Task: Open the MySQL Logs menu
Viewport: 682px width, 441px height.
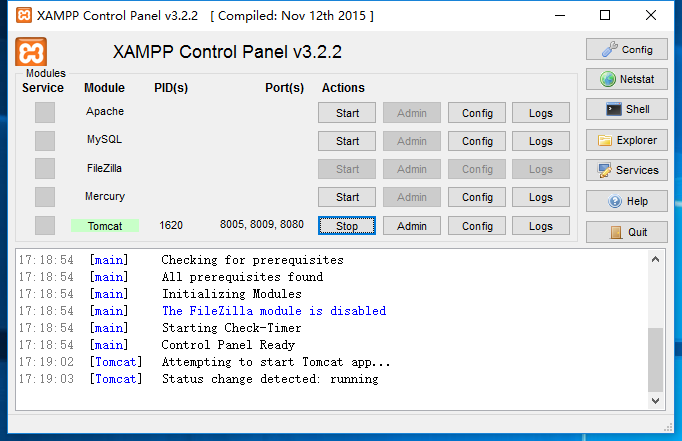Action: click(x=541, y=140)
